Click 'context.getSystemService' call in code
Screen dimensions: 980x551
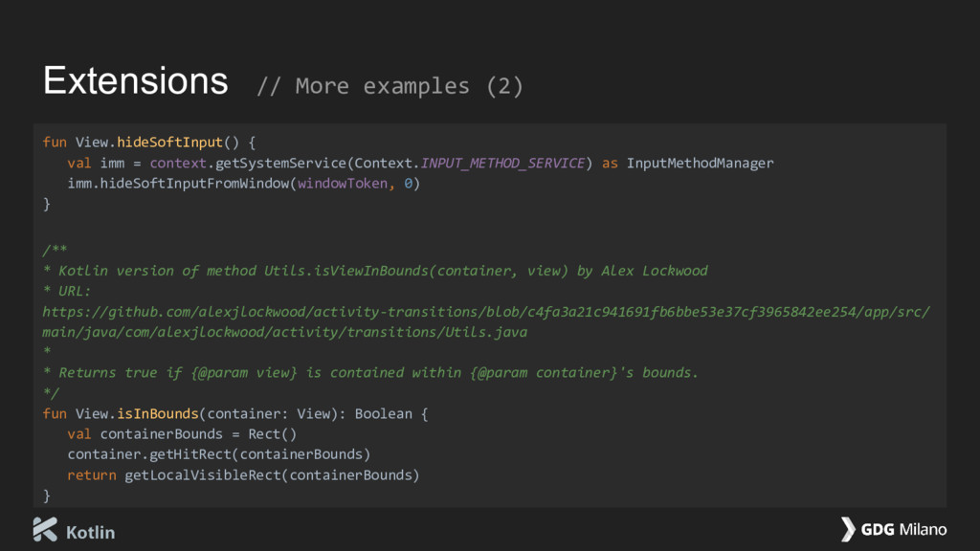[x=248, y=163]
